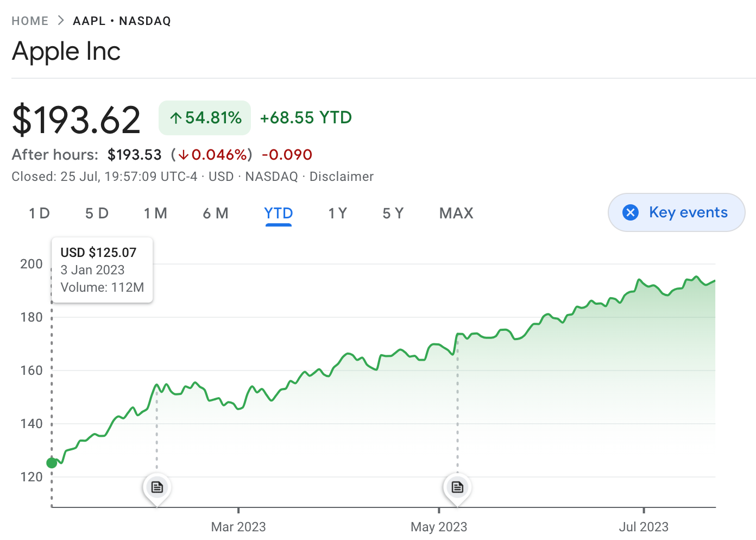Switch to the 5 D range
The width and height of the screenshot is (756, 540).
point(97,214)
